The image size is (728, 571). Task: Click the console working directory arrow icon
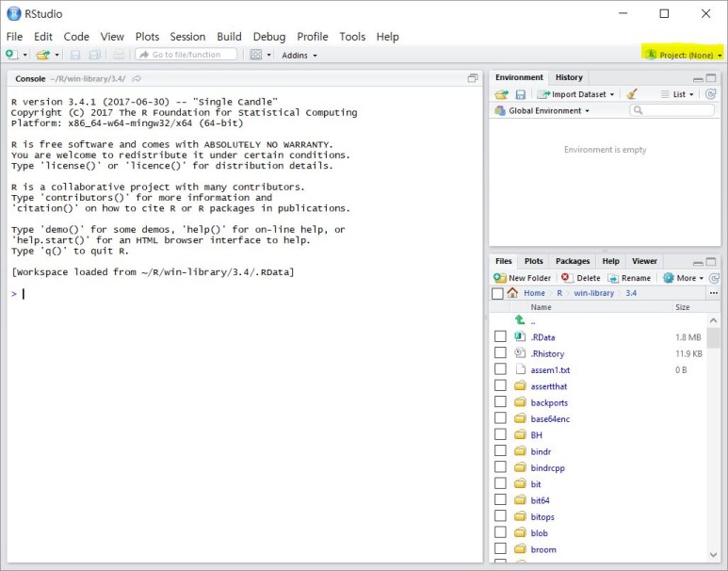click(137, 79)
